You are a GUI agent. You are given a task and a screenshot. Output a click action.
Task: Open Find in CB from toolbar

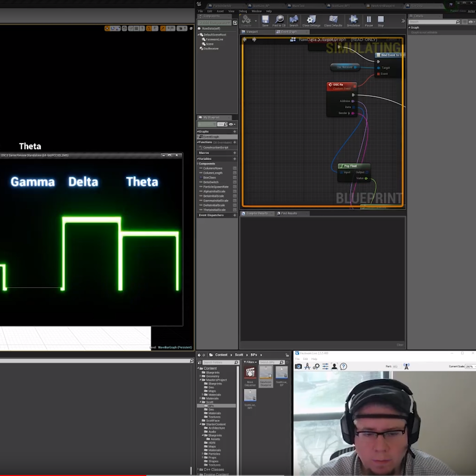pos(279,21)
